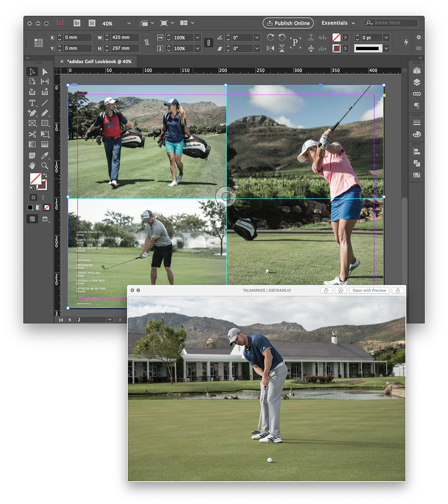Select the Line tool
This screenshot has height=504, width=448.
(45, 103)
